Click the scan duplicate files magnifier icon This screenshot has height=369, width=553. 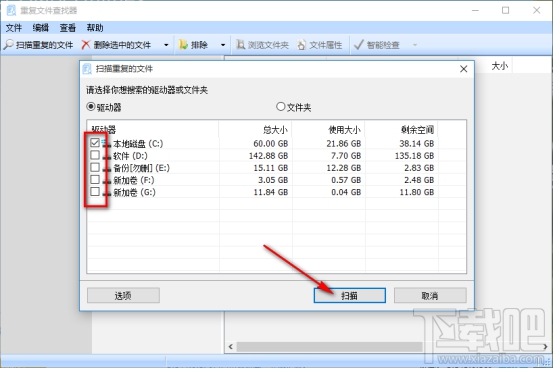coord(8,45)
